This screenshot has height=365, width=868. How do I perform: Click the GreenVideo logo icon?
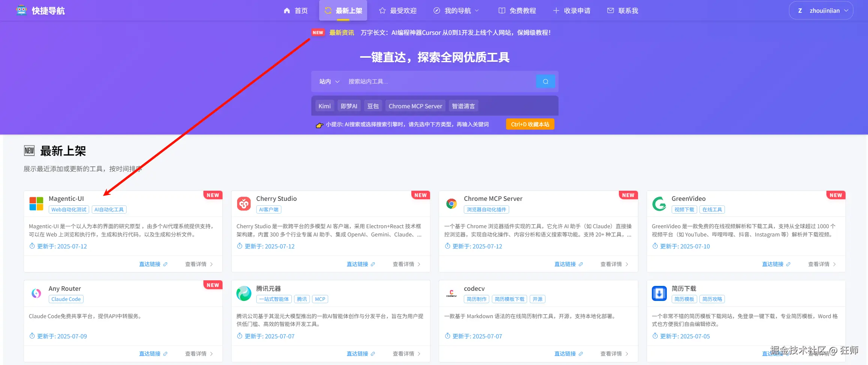tap(659, 204)
